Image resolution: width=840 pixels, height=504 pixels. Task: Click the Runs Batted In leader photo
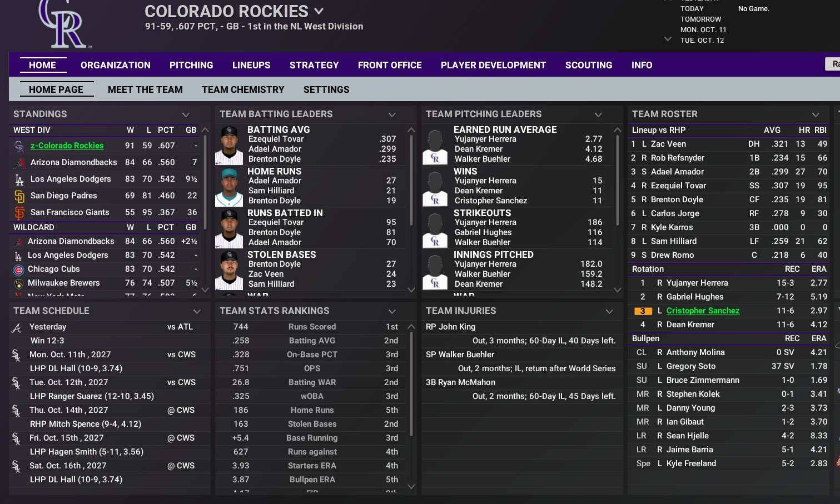point(229,228)
